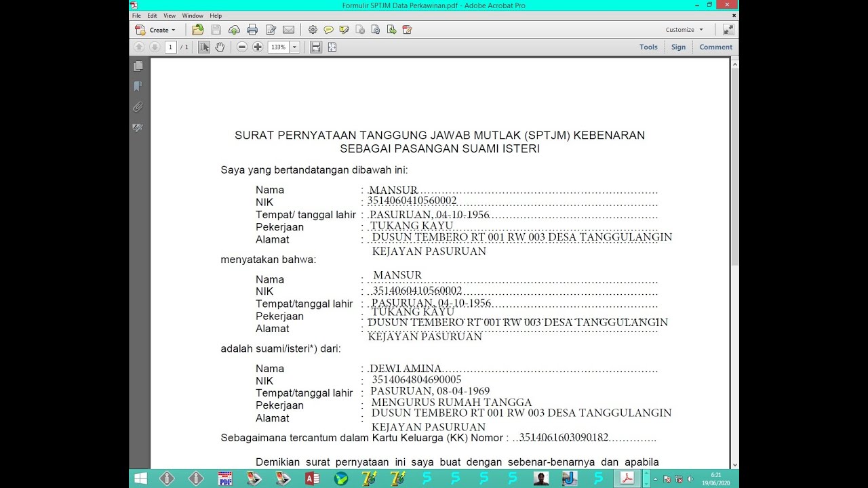Screen dimensions: 868x488
Task: Activate the Select text cursor tool
Action: 204,47
